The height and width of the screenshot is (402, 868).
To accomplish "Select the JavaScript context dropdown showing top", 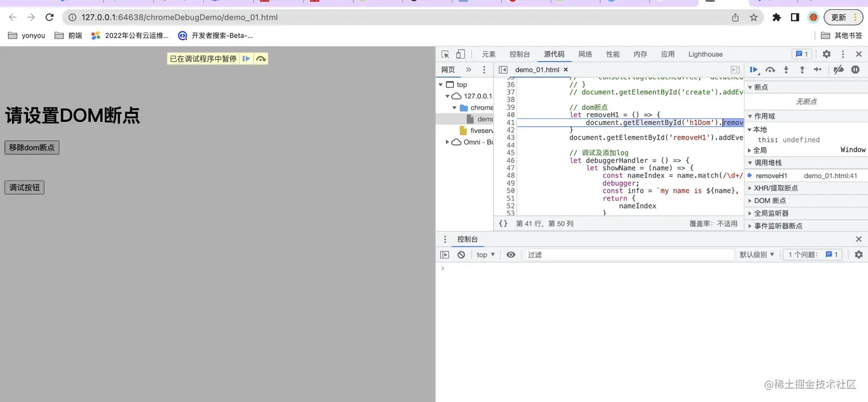I will [x=486, y=254].
